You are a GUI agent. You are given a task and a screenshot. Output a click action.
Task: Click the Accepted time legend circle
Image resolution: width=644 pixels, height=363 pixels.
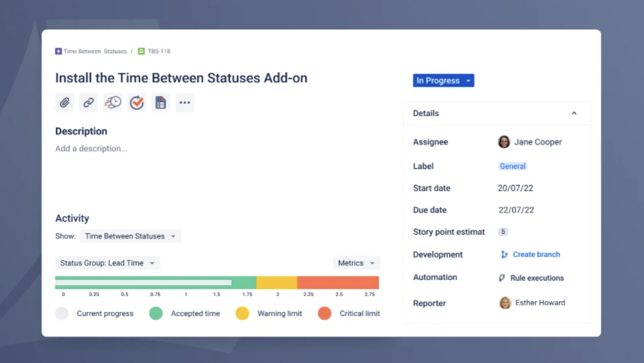pyautogui.click(x=156, y=313)
